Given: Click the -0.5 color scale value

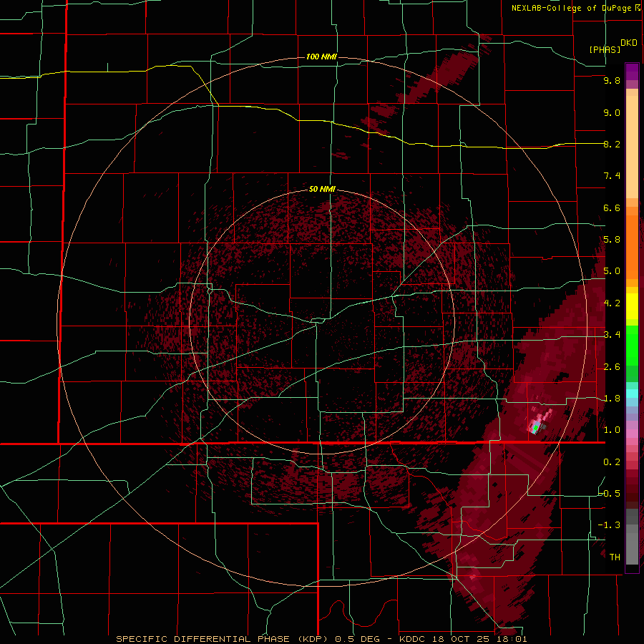Looking at the screenshot, I should [610, 494].
